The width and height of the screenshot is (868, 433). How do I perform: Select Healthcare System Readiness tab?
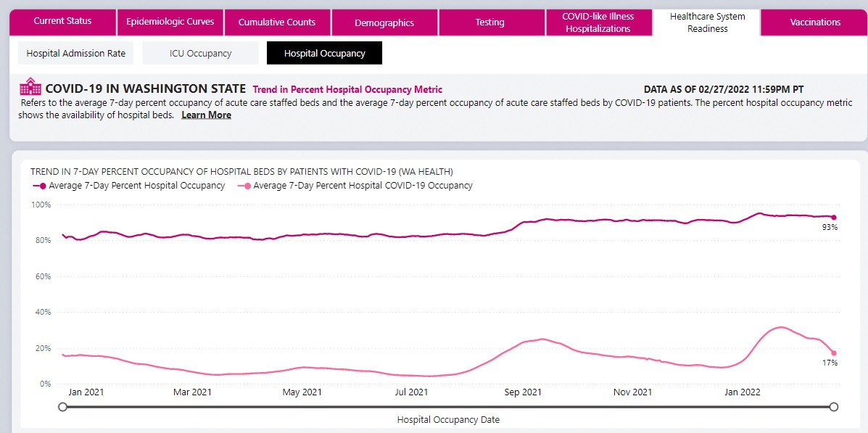click(x=707, y=22)
